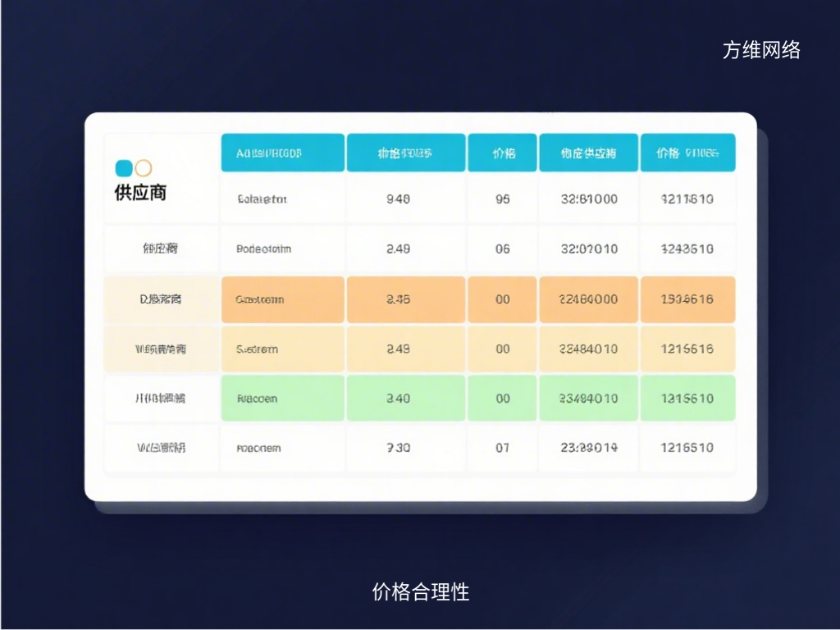Click the 00 cell in the pale orange row
Image resolution: width=840 pixels, height=630 pixels.
[503, 349]
